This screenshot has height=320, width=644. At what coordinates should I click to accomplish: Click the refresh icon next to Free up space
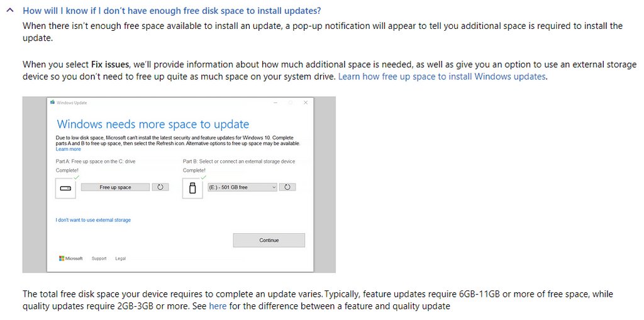tap(160, 187)
